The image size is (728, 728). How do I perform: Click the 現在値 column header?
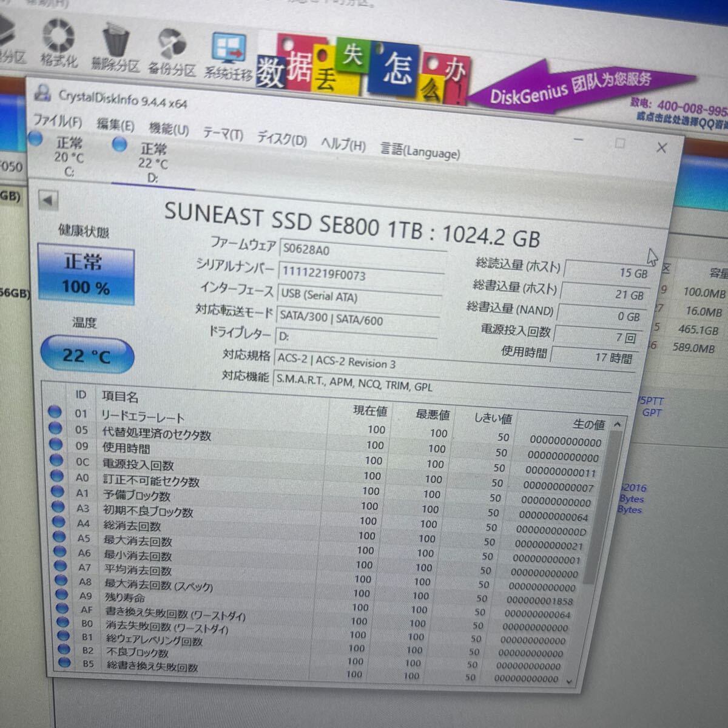369,411
